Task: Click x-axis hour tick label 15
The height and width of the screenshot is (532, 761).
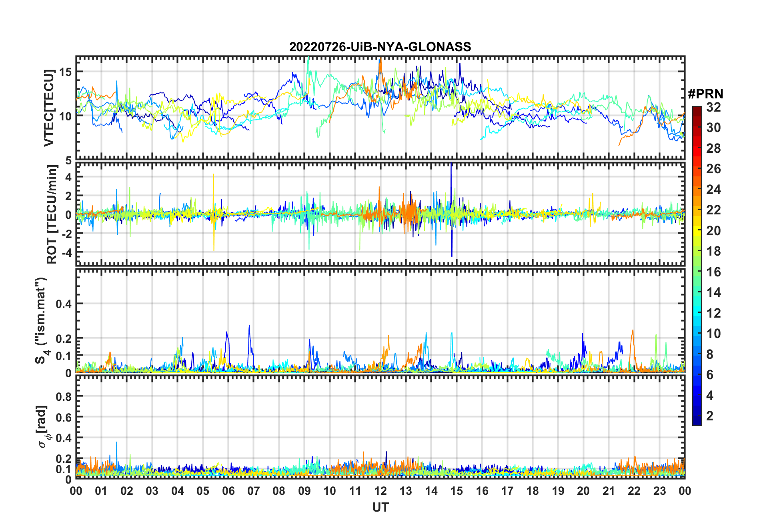Action: pyautogui.click(x=457, y=491)
